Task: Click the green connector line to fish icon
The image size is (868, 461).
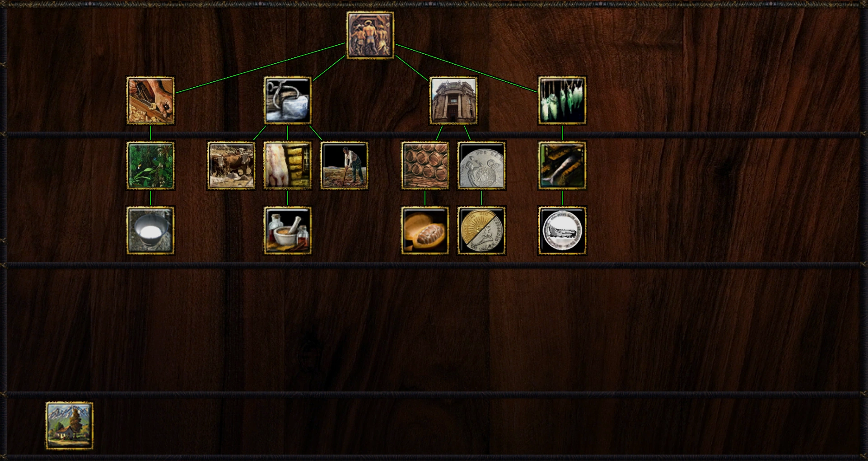Action: [466, 69]
